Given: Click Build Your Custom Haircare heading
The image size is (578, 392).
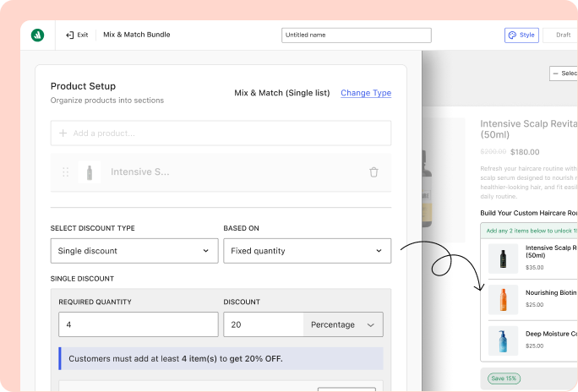Looking at the screenshot, I should 529,213.
